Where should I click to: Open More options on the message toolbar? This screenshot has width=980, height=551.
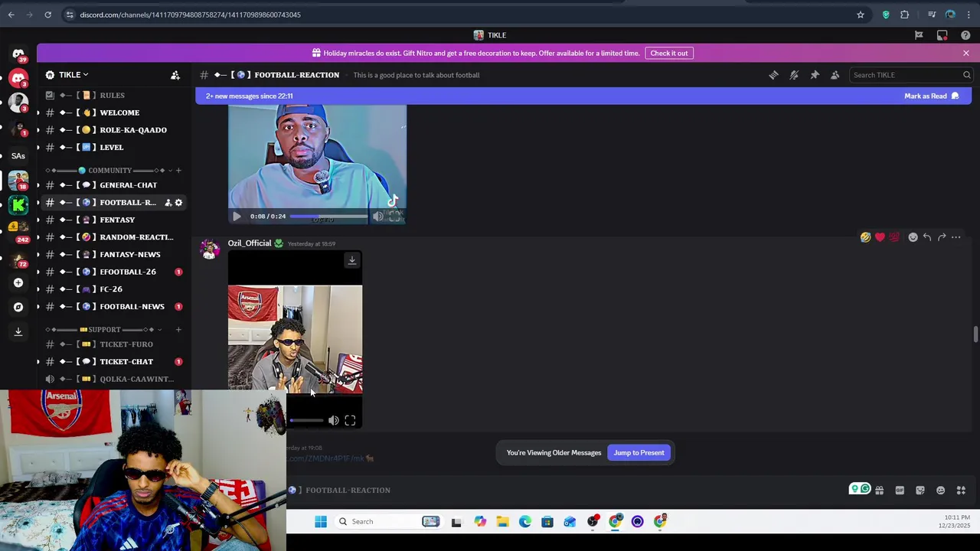tap(956, 237)
